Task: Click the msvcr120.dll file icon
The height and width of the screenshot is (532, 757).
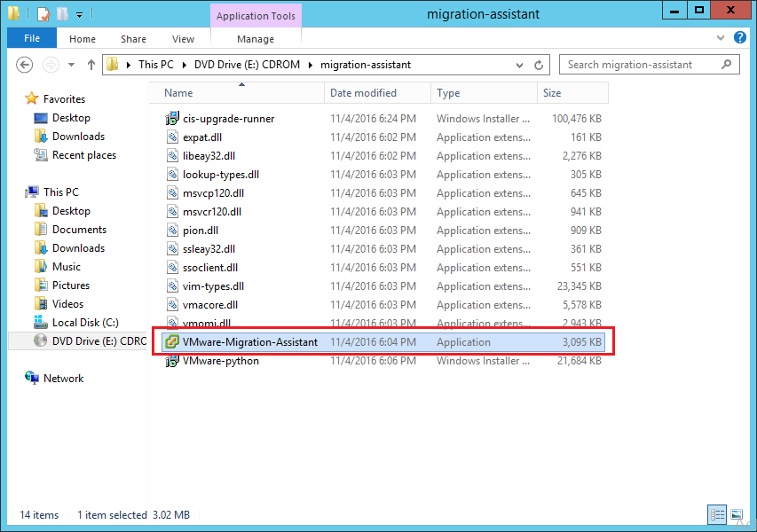Action: click(x=172, y=211)
